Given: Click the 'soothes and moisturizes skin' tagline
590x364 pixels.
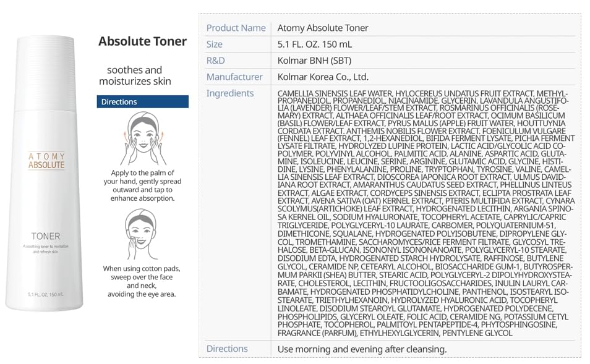Looking at the screenshot, I should pyautogui.click(x=135, y=75).
